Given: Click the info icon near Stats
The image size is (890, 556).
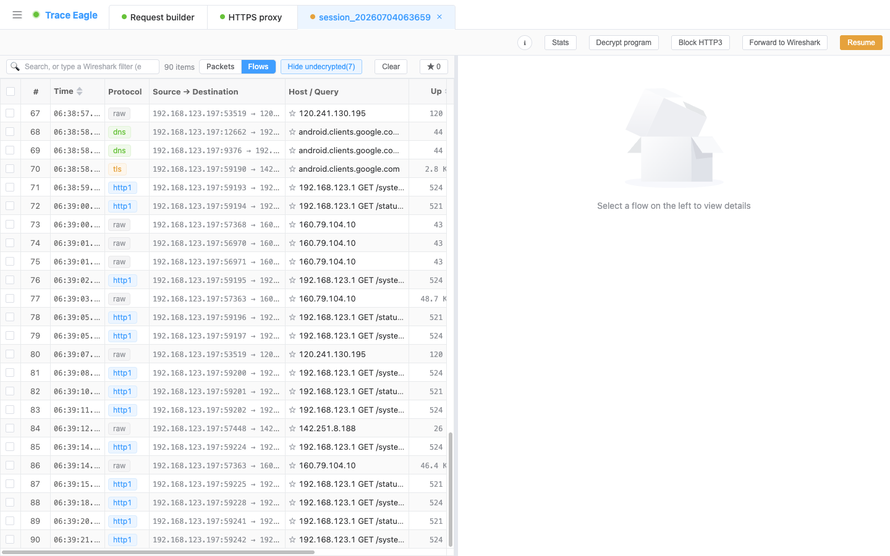Looking at the screenshot, I should (524, 43).
